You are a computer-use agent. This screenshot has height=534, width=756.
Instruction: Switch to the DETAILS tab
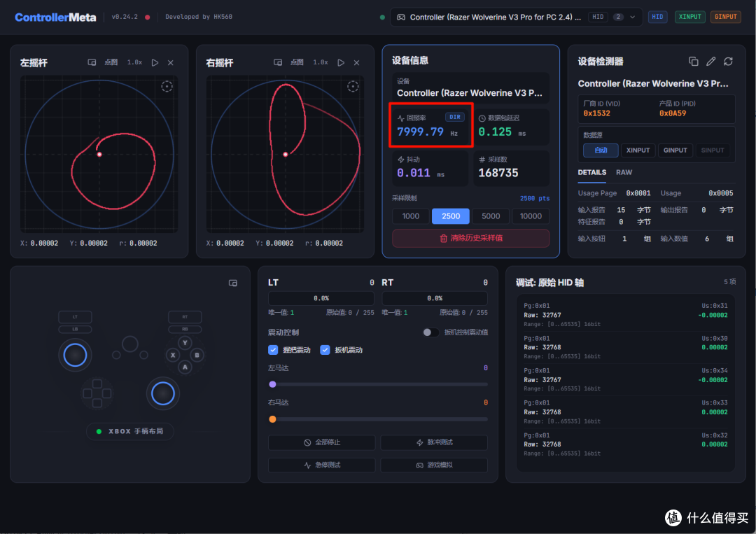[592, 173]
